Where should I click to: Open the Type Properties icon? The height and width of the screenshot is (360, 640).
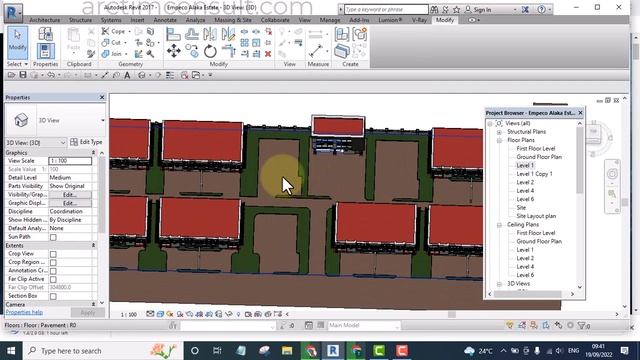pyautogui.click(x=45, y=34)
